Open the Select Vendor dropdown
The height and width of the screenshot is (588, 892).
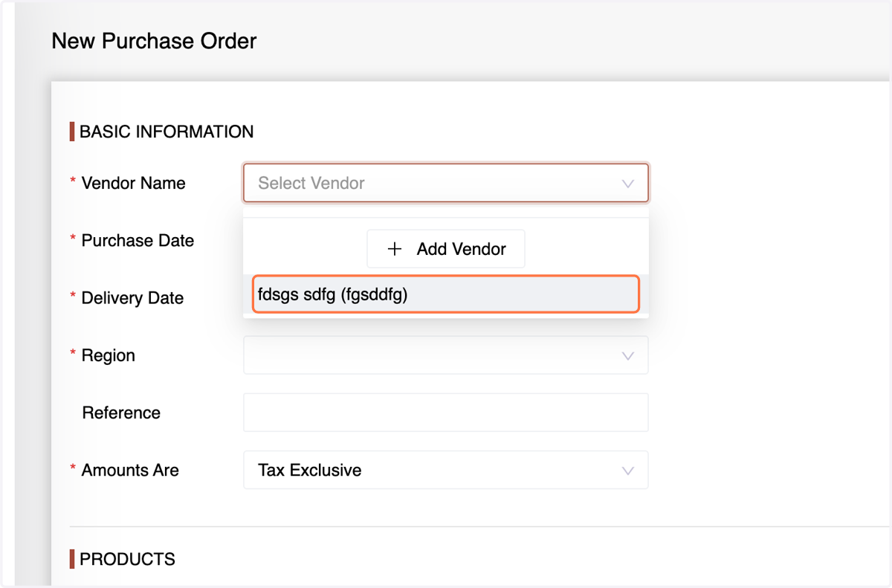(445, 183)
